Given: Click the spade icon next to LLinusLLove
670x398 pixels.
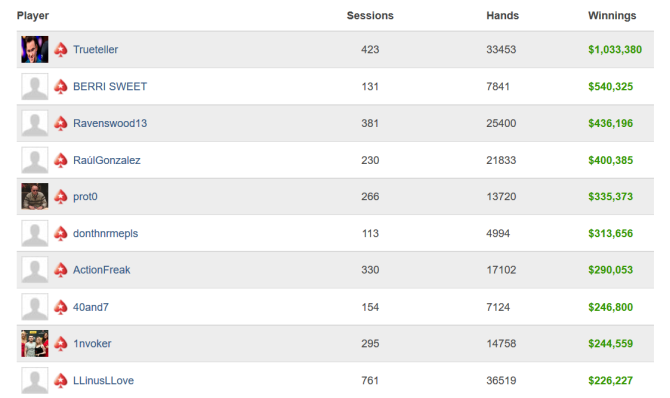Looking at the screenshot, I should click(x=61, y=380).
